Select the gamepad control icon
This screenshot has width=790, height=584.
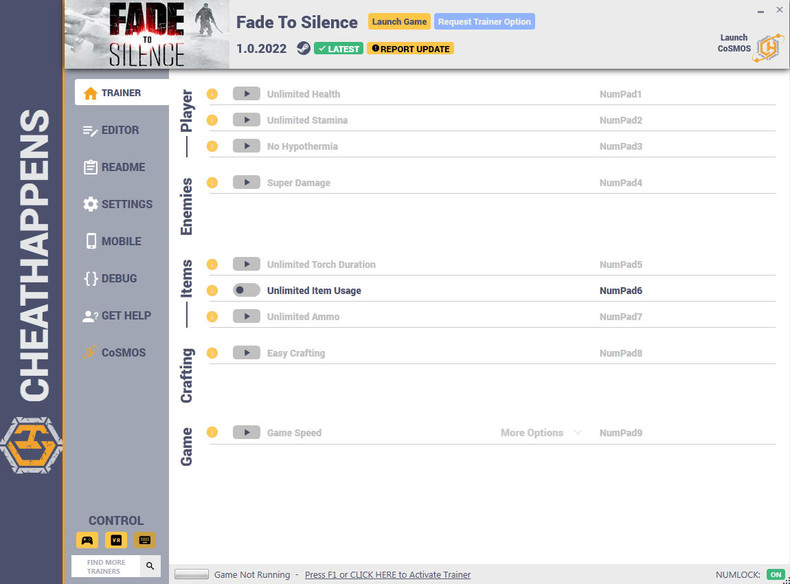click(x=87, y=540)
